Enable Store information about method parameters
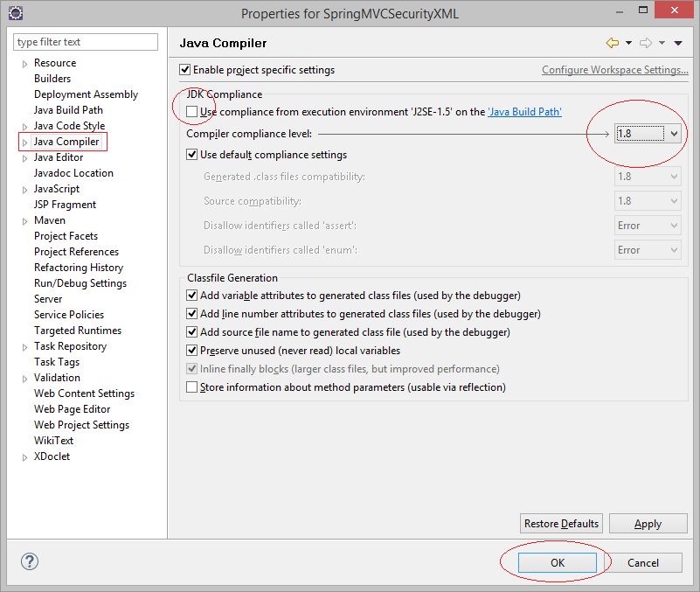 (192, 387)
